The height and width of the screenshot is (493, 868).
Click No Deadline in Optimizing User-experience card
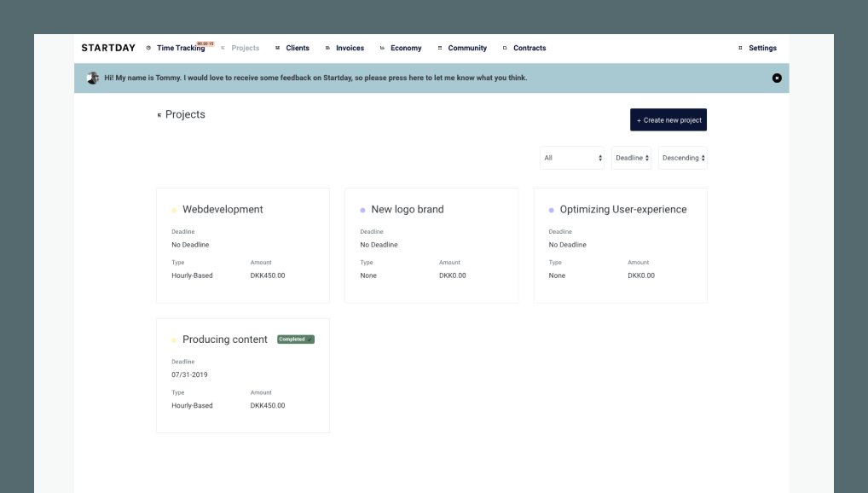point(567,244)
